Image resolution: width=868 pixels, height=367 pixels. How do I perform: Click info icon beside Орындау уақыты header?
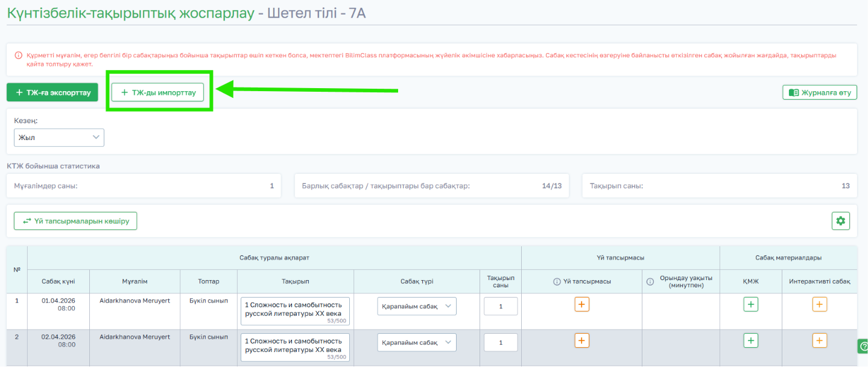point(650,282)
